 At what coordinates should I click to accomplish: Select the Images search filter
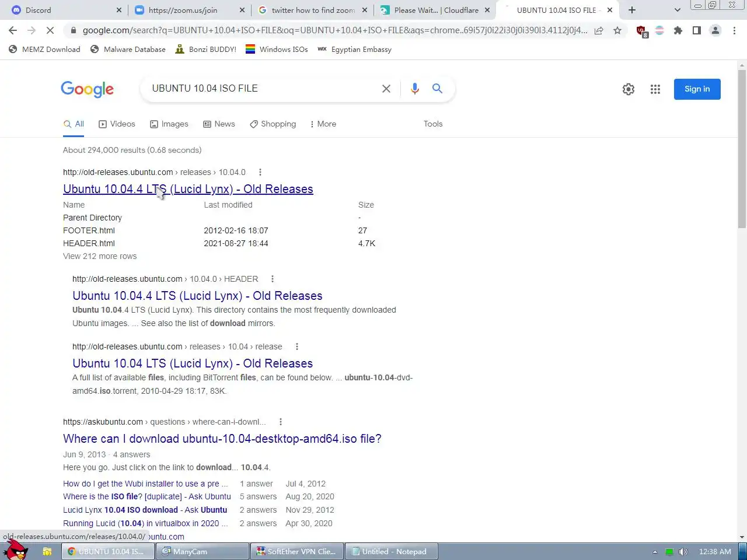coord(169,124)
